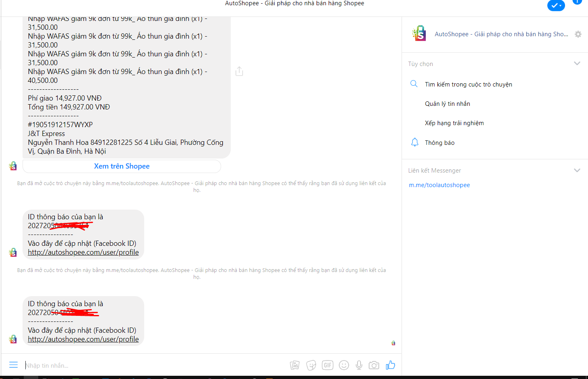Viewport: 588px width, 379px height.
Task: Open the GIF picker
Action: 327,365
